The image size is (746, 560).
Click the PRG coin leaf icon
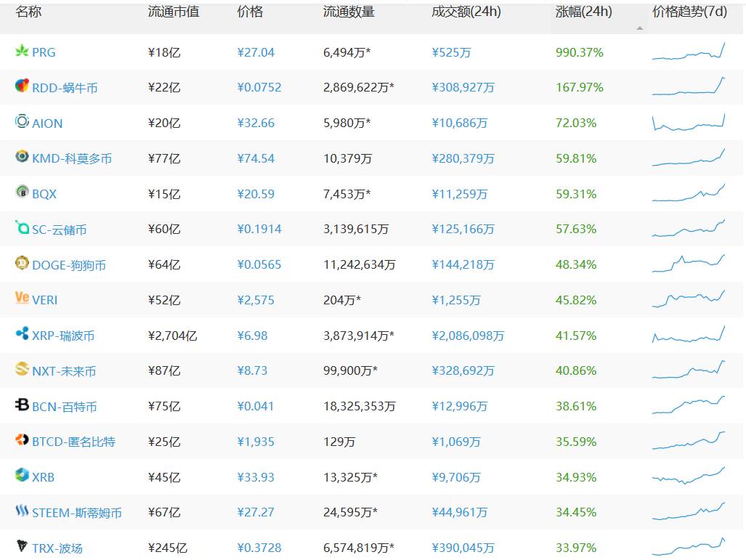click(x=22, y=52)
